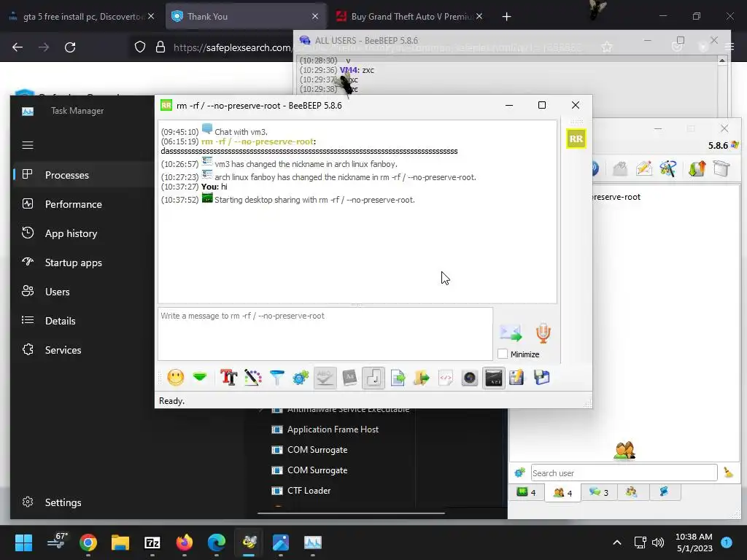The width and height of the screenshot is (747, 560).
Task: Toggle the desktop sharing screen icon
Action: coord(494,378)
